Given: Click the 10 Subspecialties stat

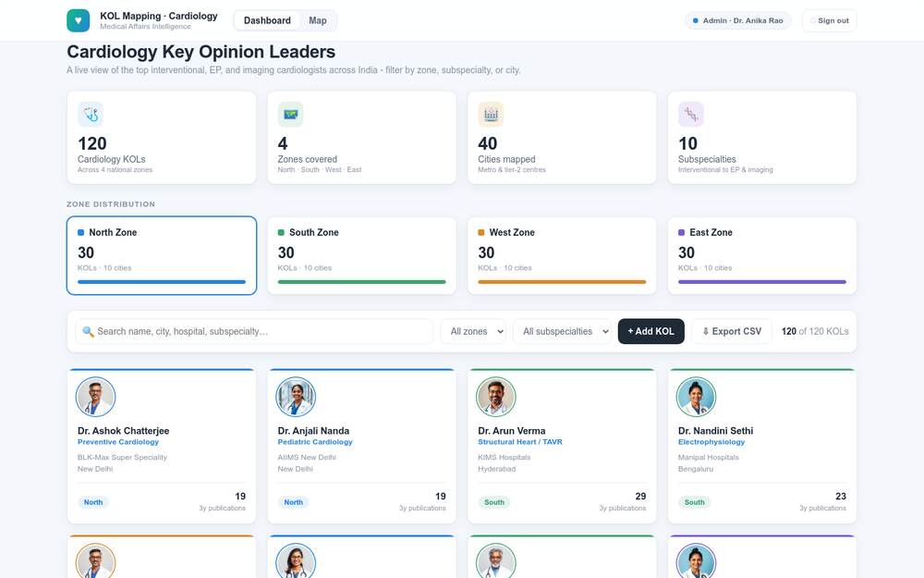Looking at the screenshot, I should (x=762, y=138).
